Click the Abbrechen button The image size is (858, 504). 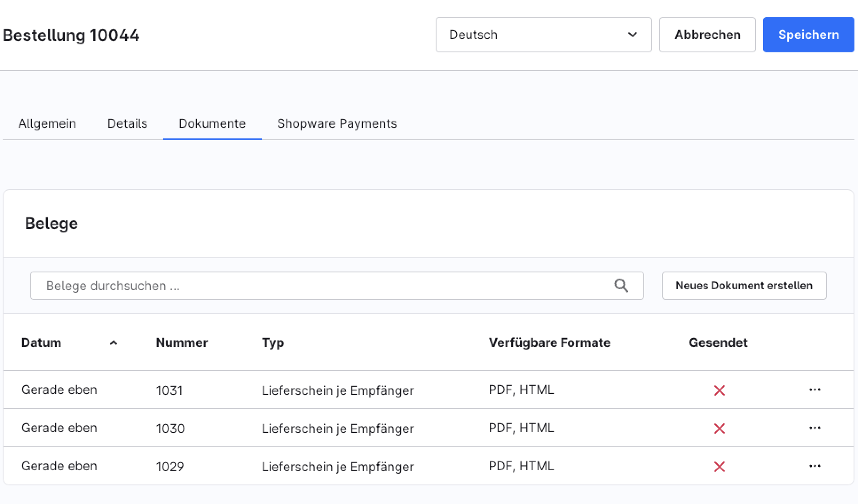point(707,35)
